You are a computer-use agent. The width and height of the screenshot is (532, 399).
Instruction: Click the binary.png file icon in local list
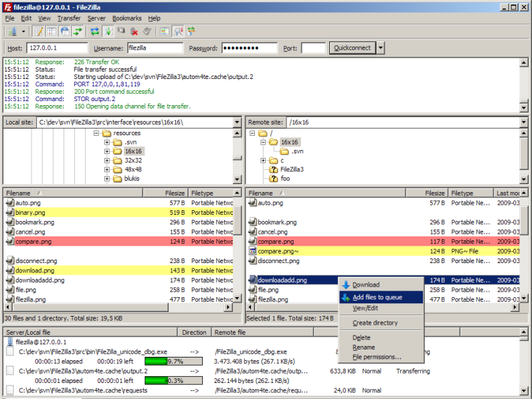point(10,212)
